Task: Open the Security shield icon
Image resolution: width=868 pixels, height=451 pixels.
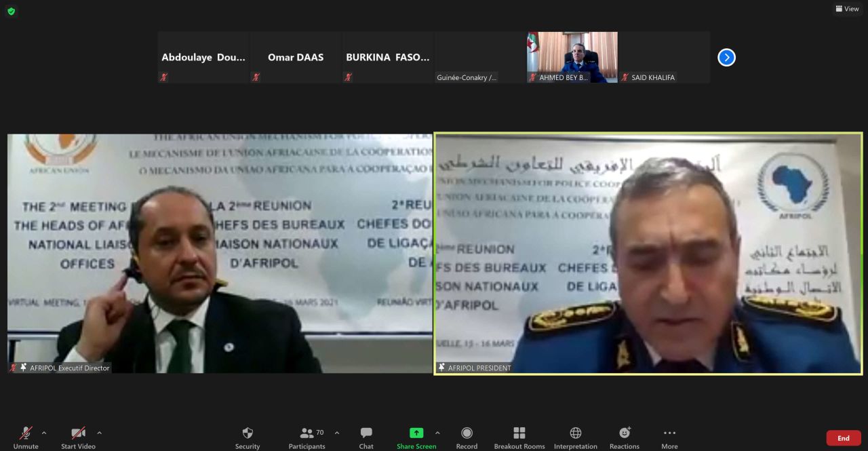Action: (248, 433)
